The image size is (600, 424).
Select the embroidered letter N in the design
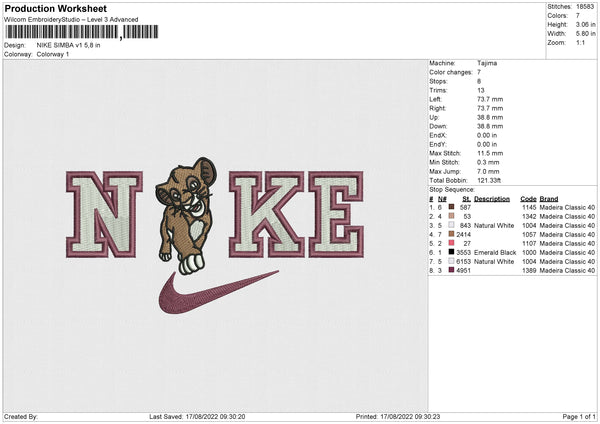[x=104, y=214]
